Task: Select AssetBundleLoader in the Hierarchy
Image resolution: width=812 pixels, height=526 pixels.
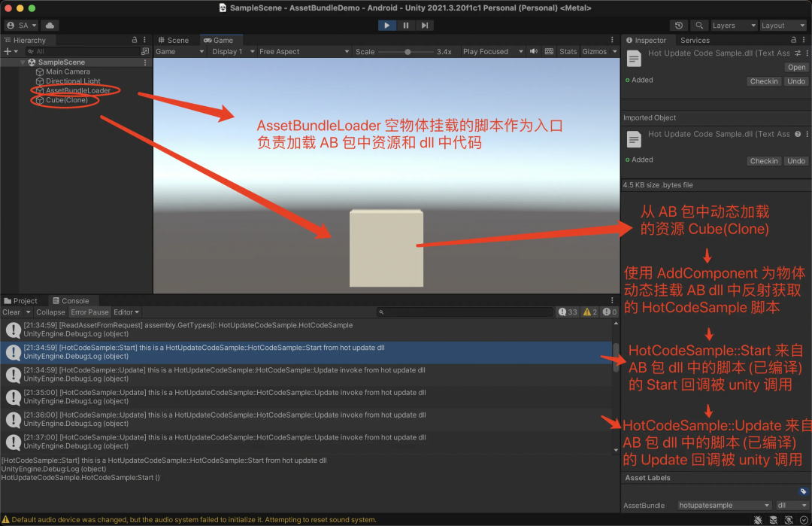Action: pos(77,90)
